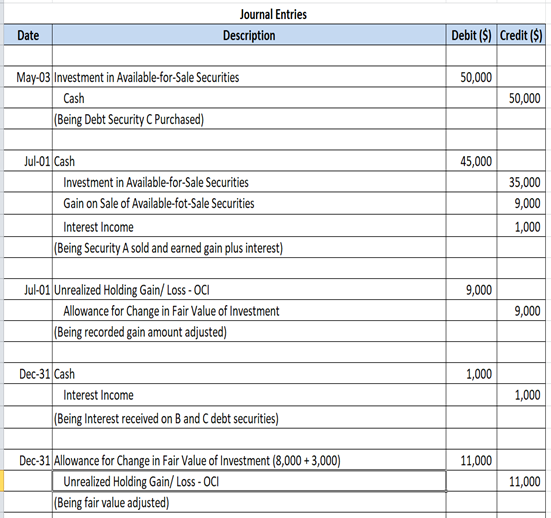The width and height of the screenshot is (551, 518).
Task: Select '(Being fair value adjusted)' narration
Action: (249, 502)
